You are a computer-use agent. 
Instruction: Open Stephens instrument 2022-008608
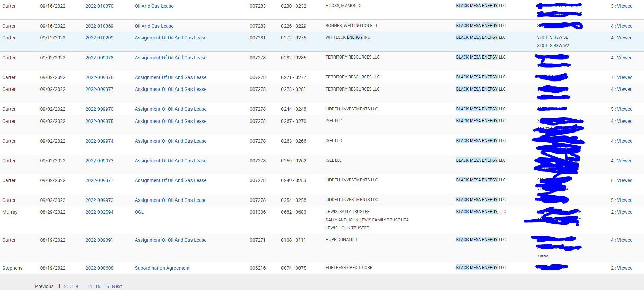pyautogui.click(x=99, y=268)
